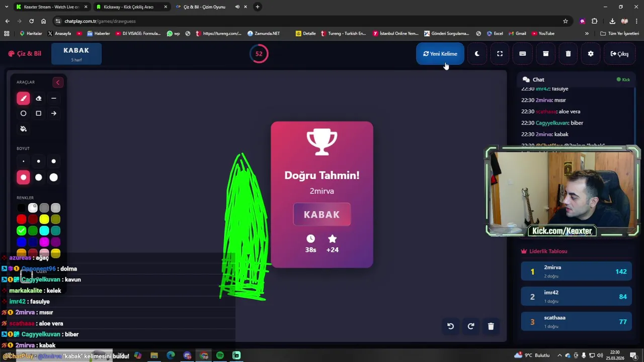
Task: Click the Liderlik Tablosu heading
Action: click(x=544, y=251)
